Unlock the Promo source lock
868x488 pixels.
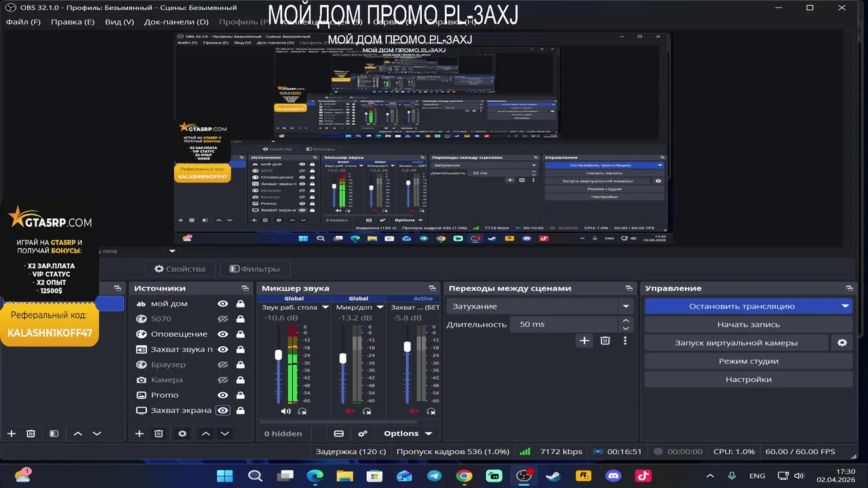(x=240, y=395)
